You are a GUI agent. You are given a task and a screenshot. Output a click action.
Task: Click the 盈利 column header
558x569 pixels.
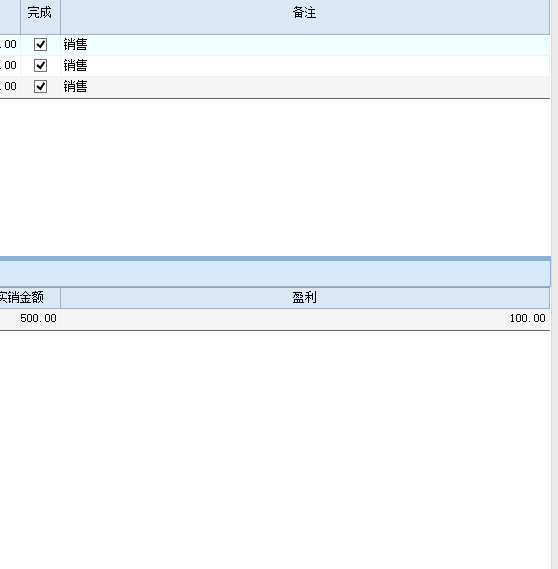305,298
